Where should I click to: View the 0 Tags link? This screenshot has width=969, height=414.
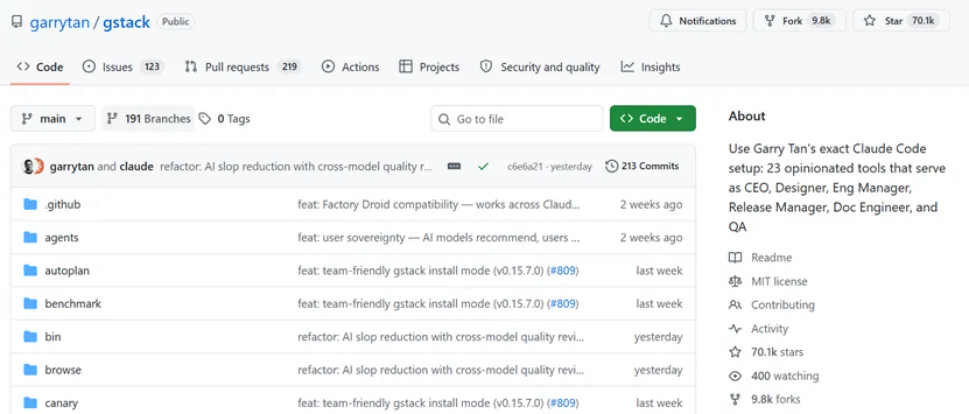coord(224,119)
